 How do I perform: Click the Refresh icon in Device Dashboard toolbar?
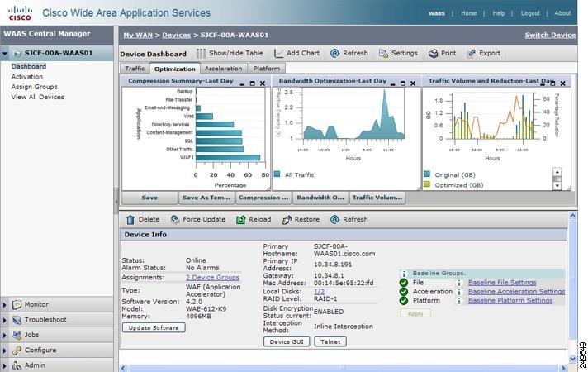click(x=334, y=54)
